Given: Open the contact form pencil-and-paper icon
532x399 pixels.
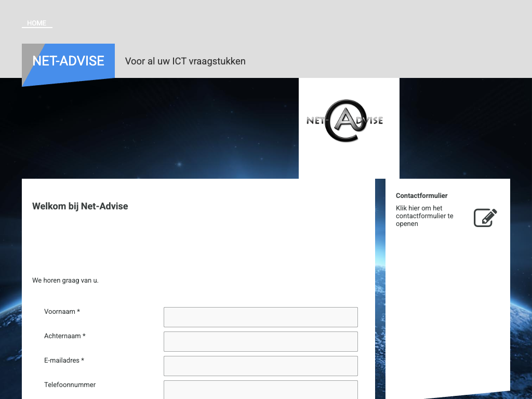Looking at the screenshot, I should (x=485, y=218).
